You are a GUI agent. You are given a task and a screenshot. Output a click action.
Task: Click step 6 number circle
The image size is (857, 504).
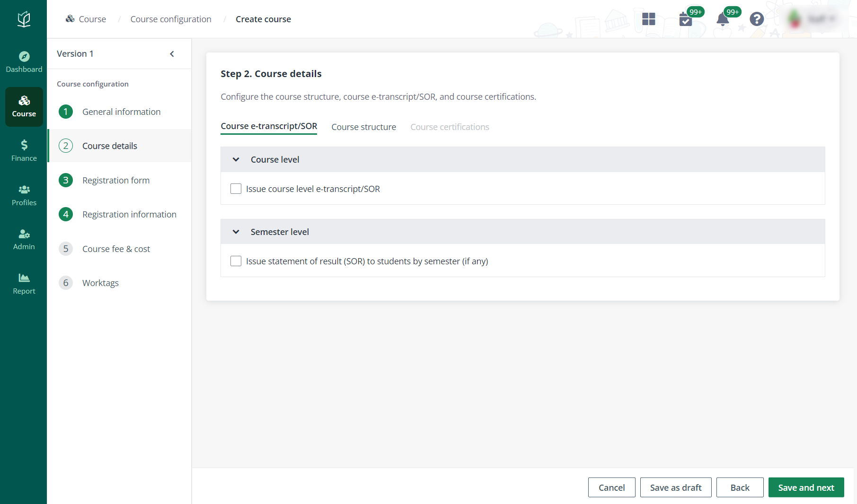tap(66, 283)
